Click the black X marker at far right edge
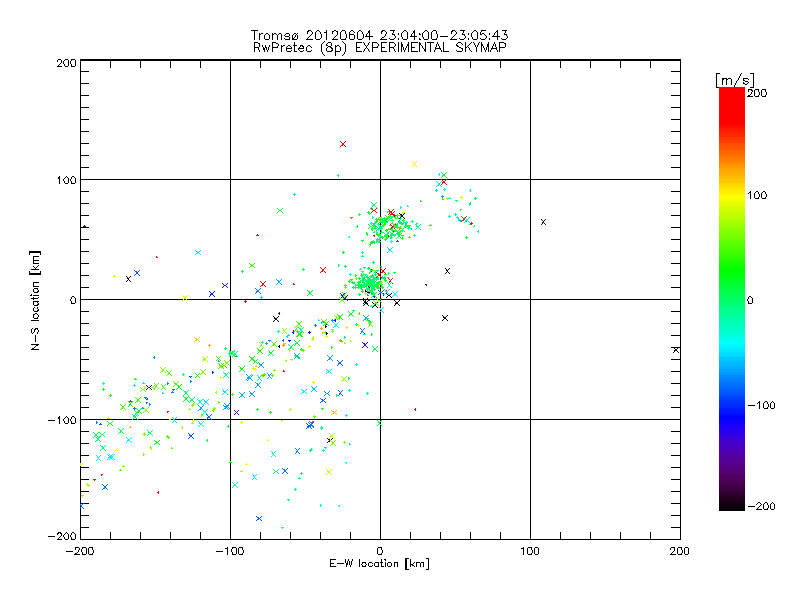Image resolution: width=800 pixels, height=600 pixels. (x=676, y=349)
